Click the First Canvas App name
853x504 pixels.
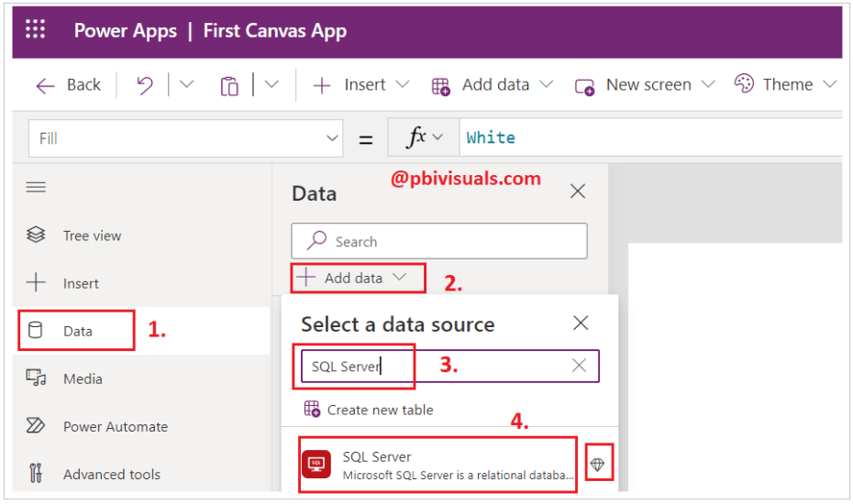click(x=275, y=31)
